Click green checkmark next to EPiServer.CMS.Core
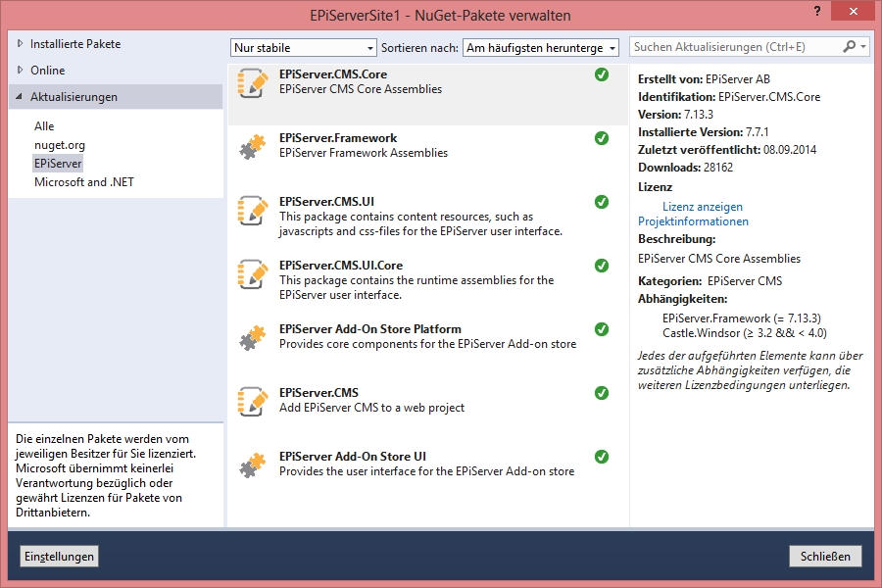The width and height of the screenshot is (882, 588). click(x=602, y=74)
